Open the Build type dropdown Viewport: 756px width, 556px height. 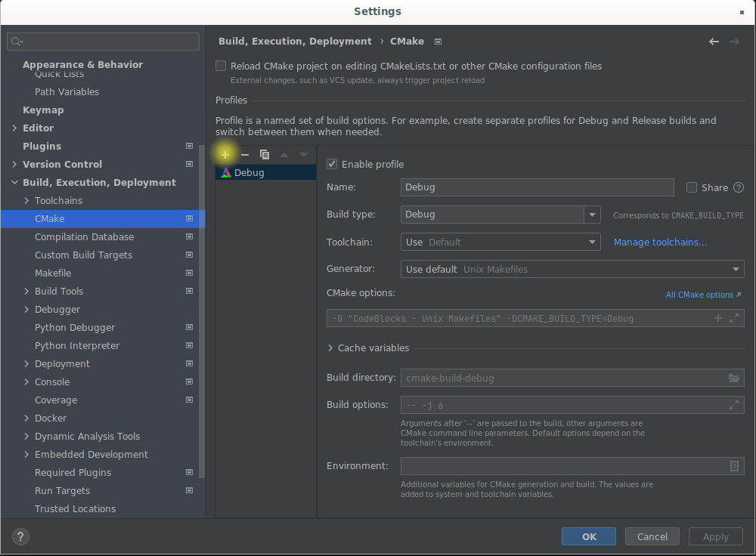592,215
